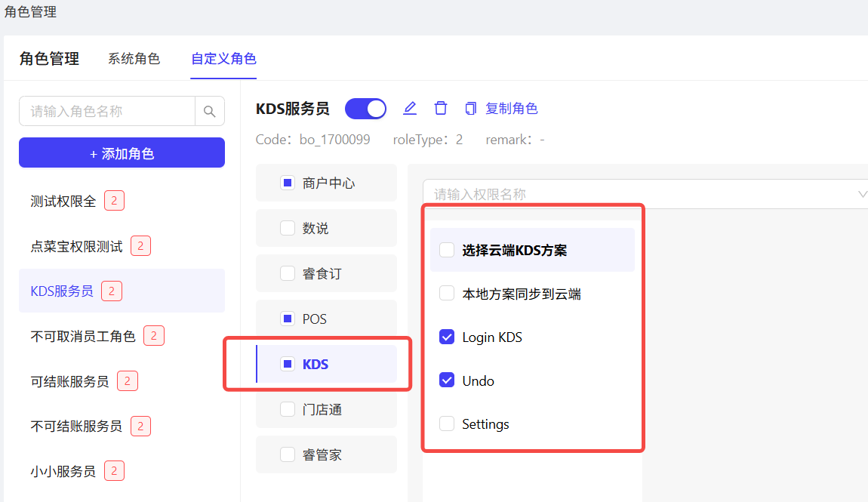
Task: Select the 可结账服务员 role in list
Action: 69,381
